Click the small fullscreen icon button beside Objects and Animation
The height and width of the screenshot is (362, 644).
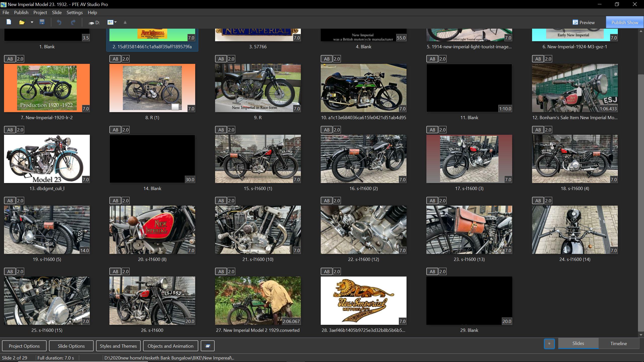pyautogui.click(x=208, y=346)
